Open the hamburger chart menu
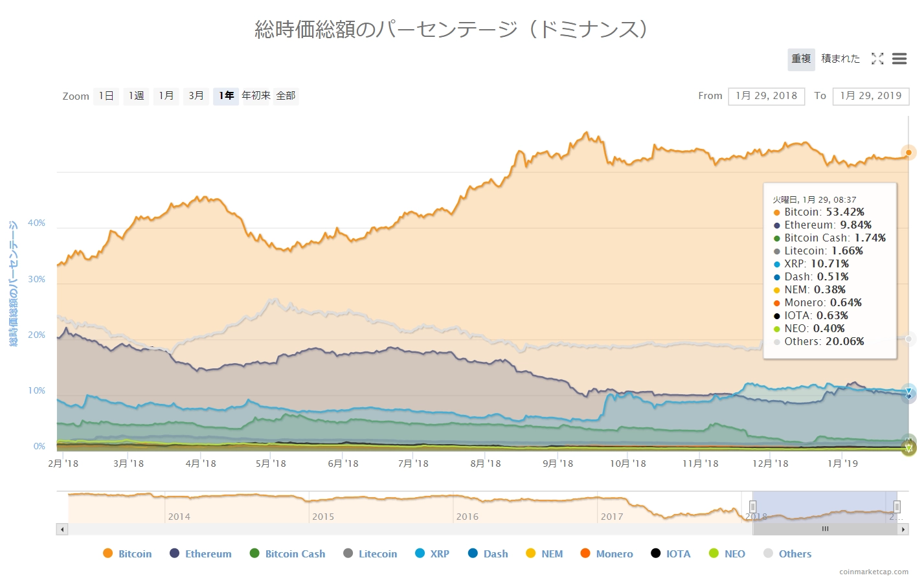Viewport: 924px width, 582px height. [x=899, y=59]
